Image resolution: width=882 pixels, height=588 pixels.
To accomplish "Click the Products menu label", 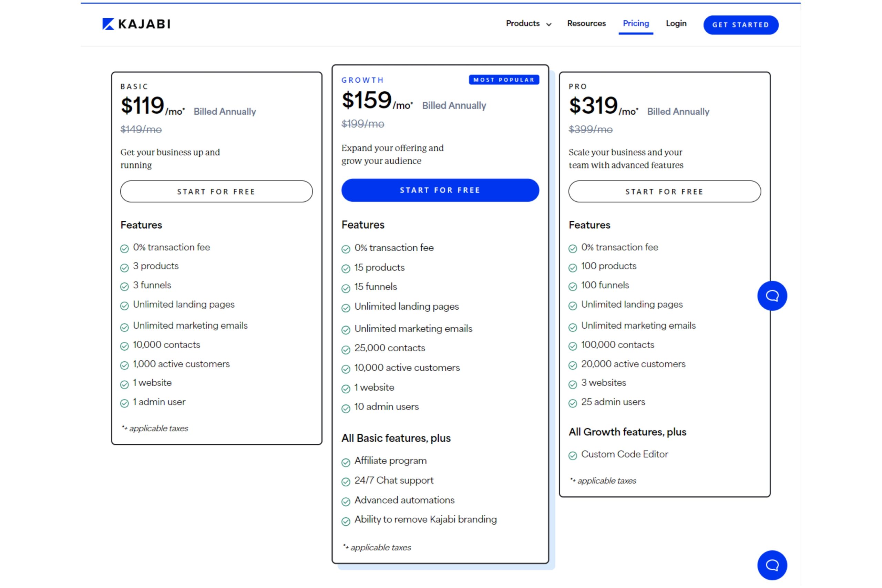I will point(523,23).
